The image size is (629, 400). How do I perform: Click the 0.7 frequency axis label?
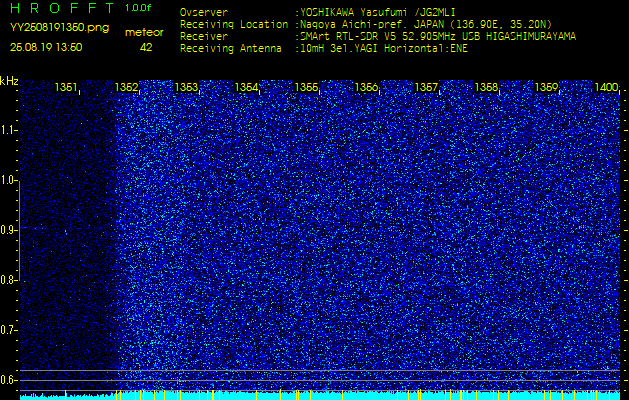coord(8,330)
